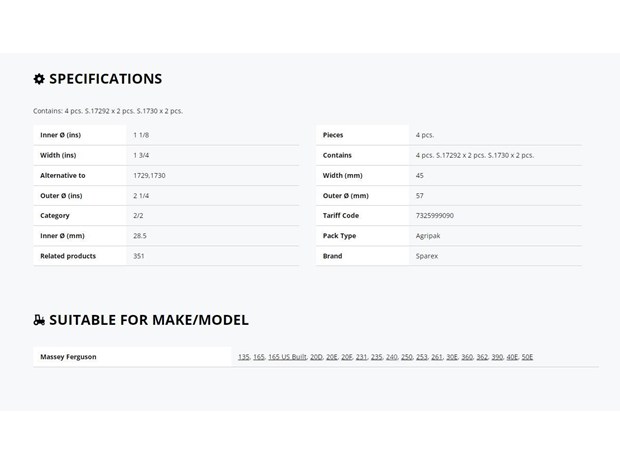Open the 165 US Built model link
Screen dimensions: 620x465
point(287,357)
